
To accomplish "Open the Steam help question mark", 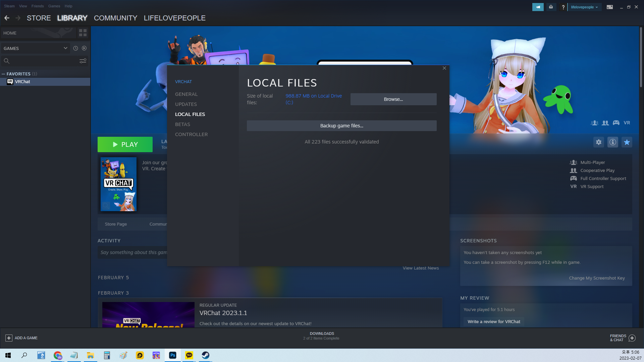I will coord(563,7).
